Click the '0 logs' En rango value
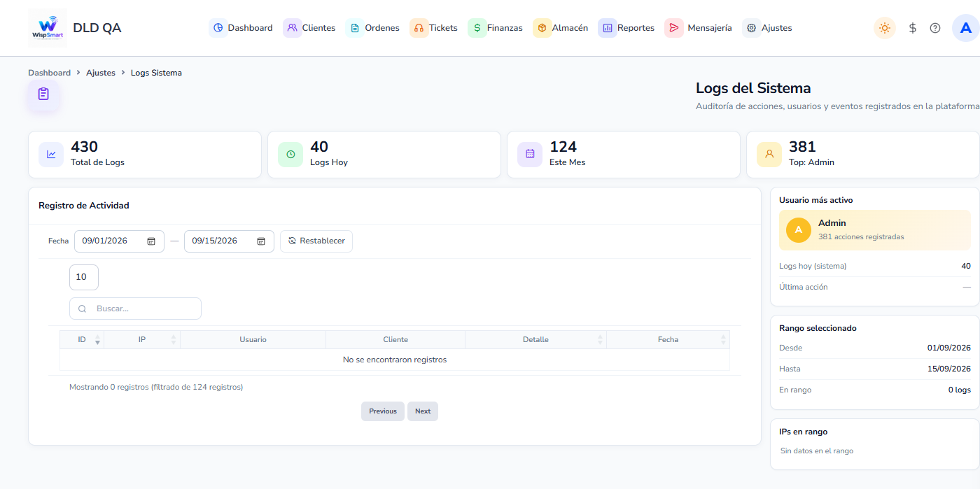The width and height of the screenshot is (980, 489). pyautogui.click(x=960, y=390)
